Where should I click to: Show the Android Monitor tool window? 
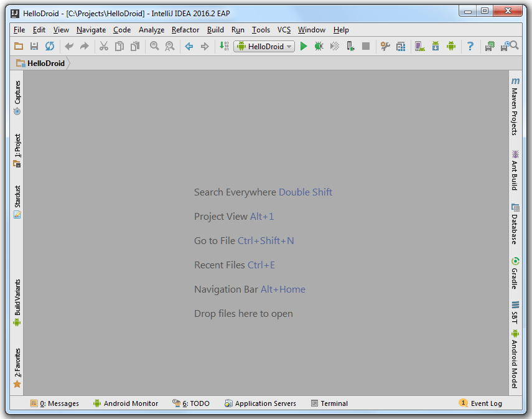tap(126, 403)
